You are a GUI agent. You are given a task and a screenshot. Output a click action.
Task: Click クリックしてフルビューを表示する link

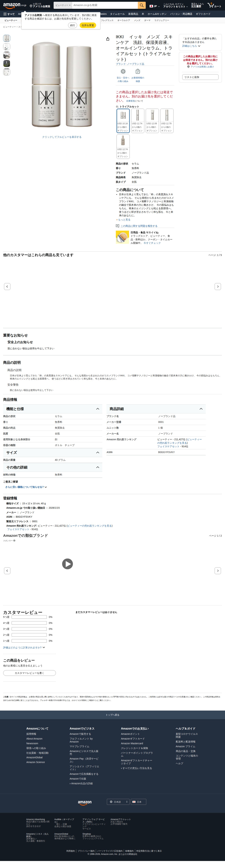[62, 137]
